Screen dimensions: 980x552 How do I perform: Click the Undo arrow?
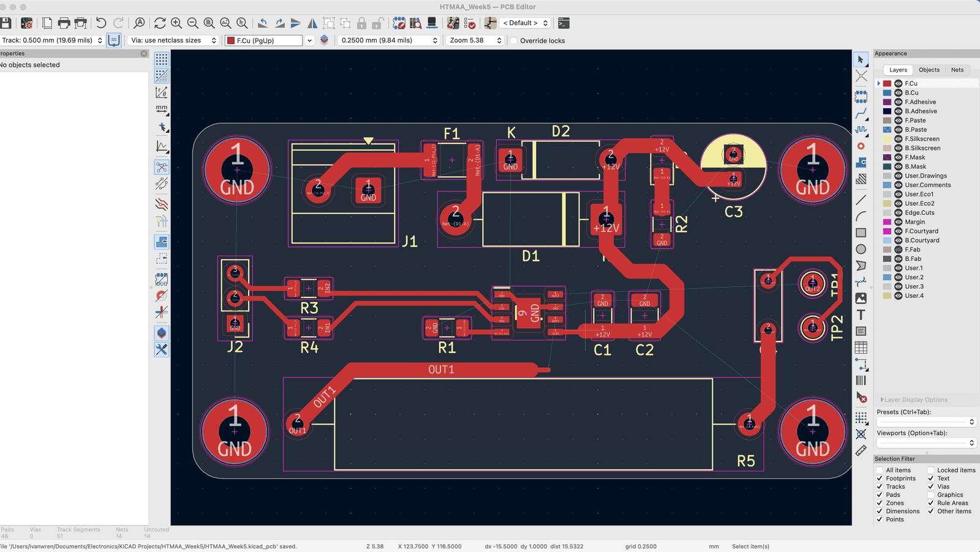(101, 23)
